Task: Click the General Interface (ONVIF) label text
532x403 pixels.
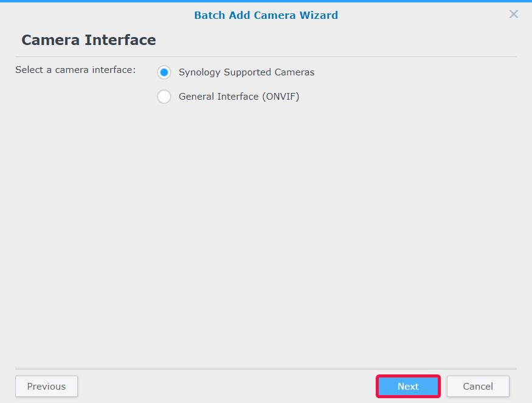Action: coord(239,96)
